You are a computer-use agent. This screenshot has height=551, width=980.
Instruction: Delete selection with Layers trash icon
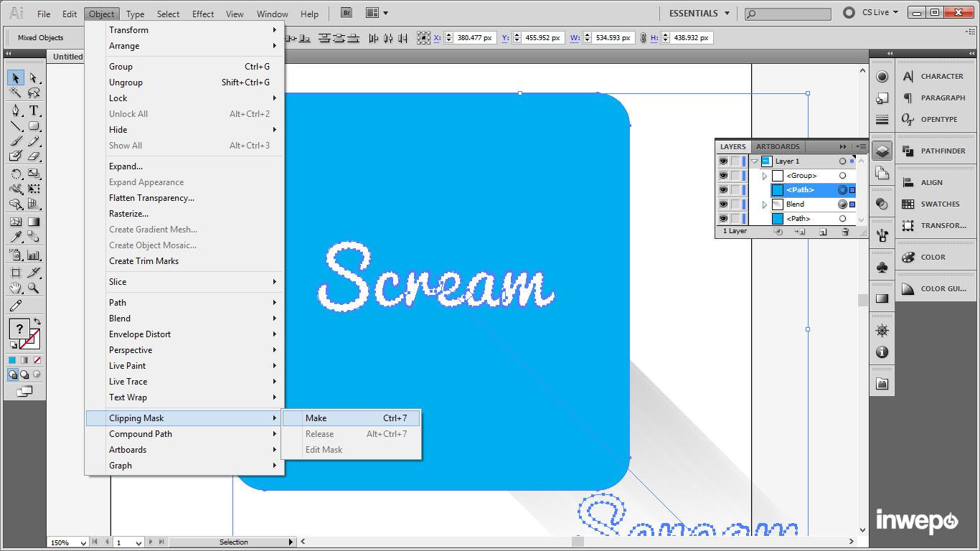(845, 232)
